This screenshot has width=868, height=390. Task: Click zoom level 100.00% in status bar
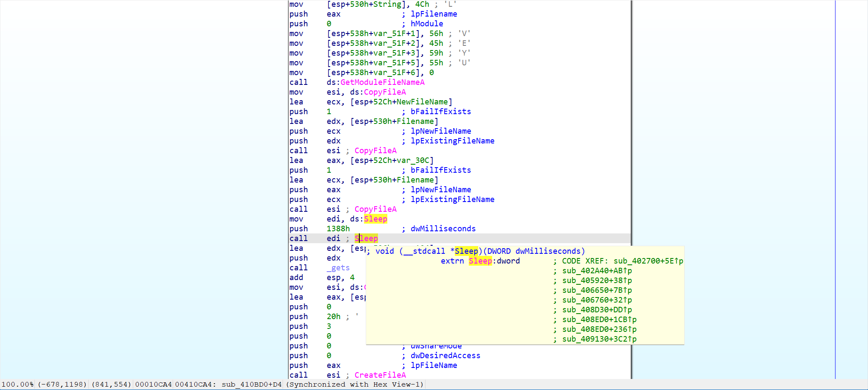click(x=17, y=384)
